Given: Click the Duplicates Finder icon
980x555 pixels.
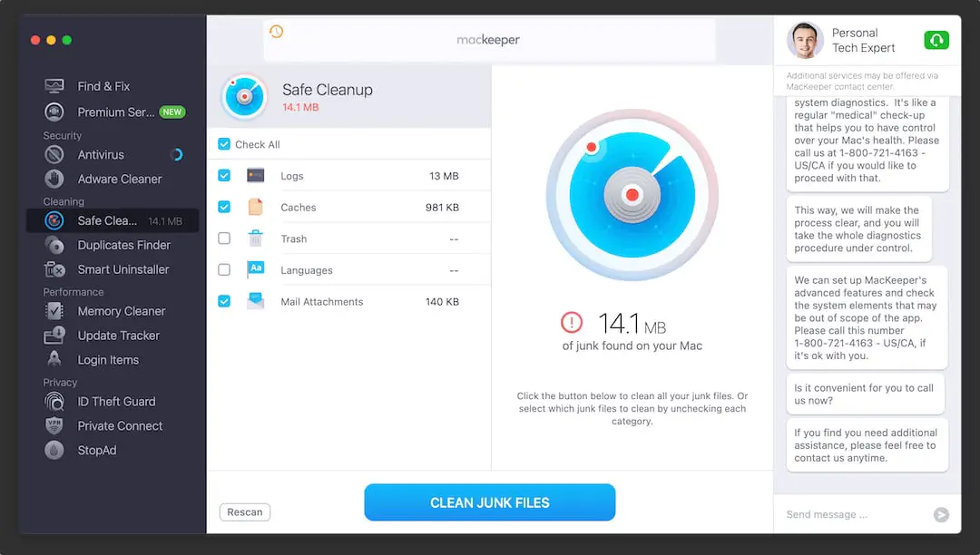Looking at the screenshot, I should click(x=54, y=245).
